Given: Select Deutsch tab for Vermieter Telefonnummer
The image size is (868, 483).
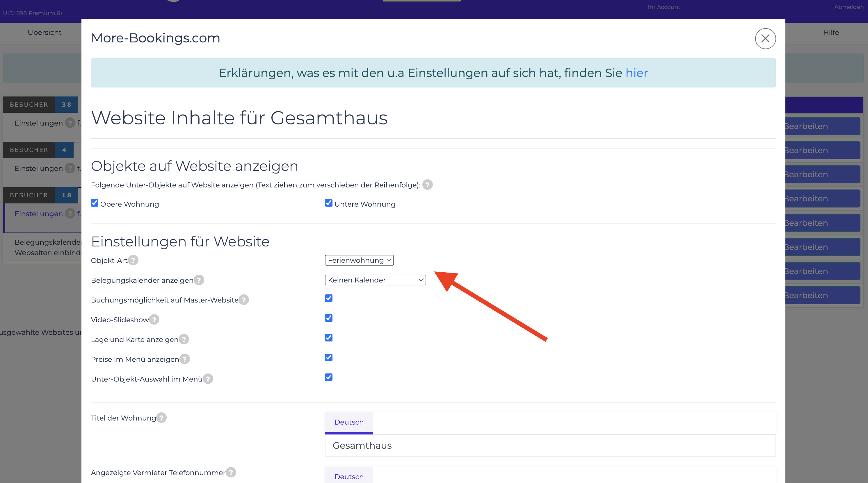Looking at the screenshot, I should (x=349, y=476).
